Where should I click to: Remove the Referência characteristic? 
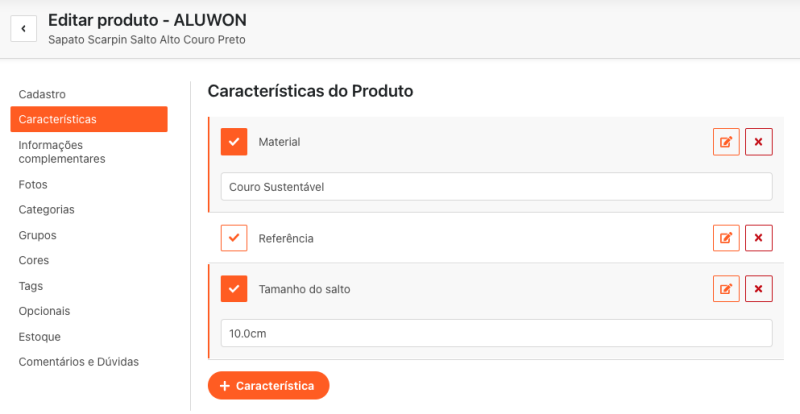[x=758, y=238]
